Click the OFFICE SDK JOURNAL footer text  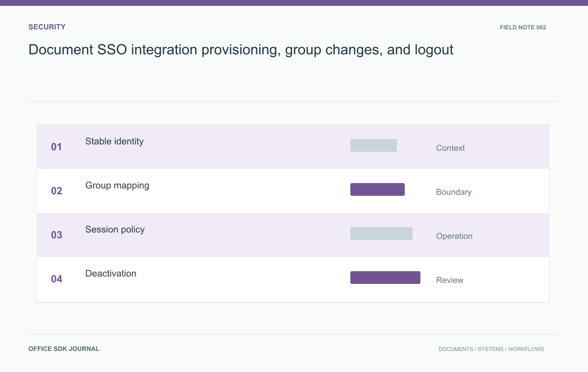click(x=64, y=349)
